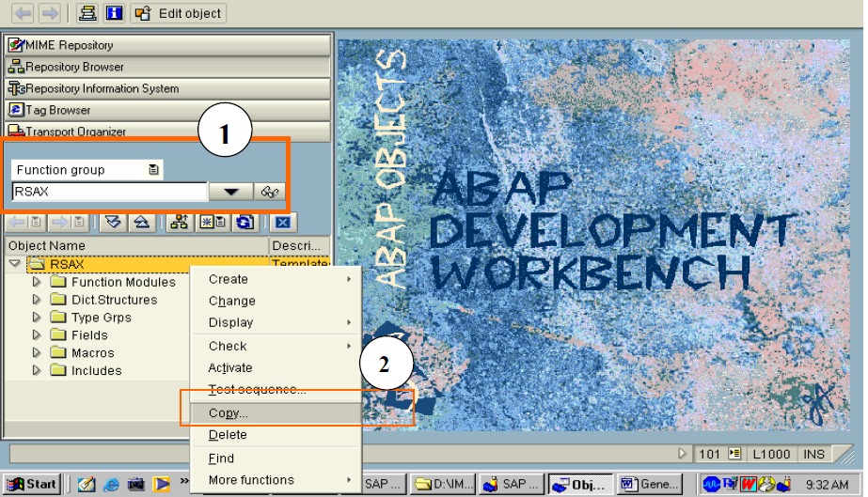This screenshot has width=868, height=497.
Task: Click the previous object navigation arrow in tree toolbar
Action: tap(17, 223)
